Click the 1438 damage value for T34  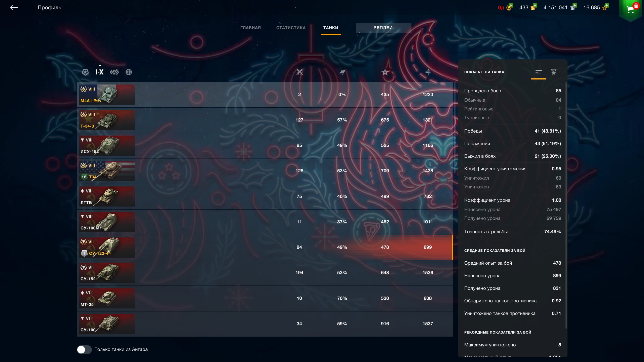click(x=428, y=171)
